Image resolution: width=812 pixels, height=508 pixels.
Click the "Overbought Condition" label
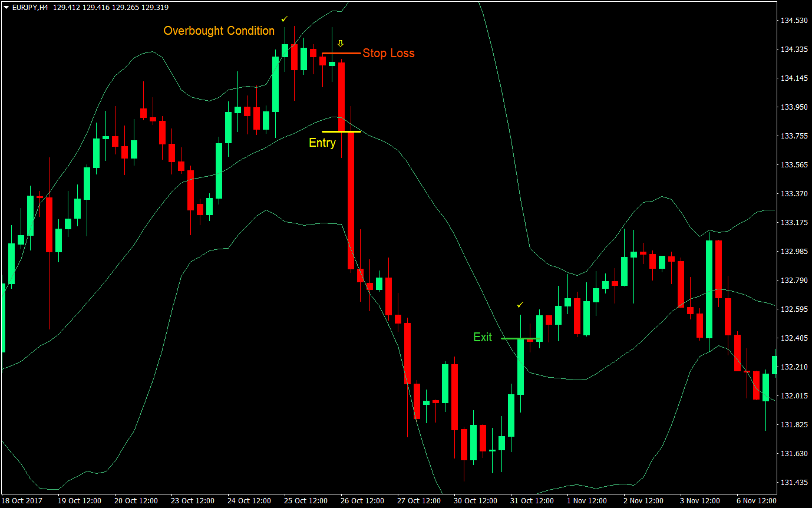(x=219, y=31)
